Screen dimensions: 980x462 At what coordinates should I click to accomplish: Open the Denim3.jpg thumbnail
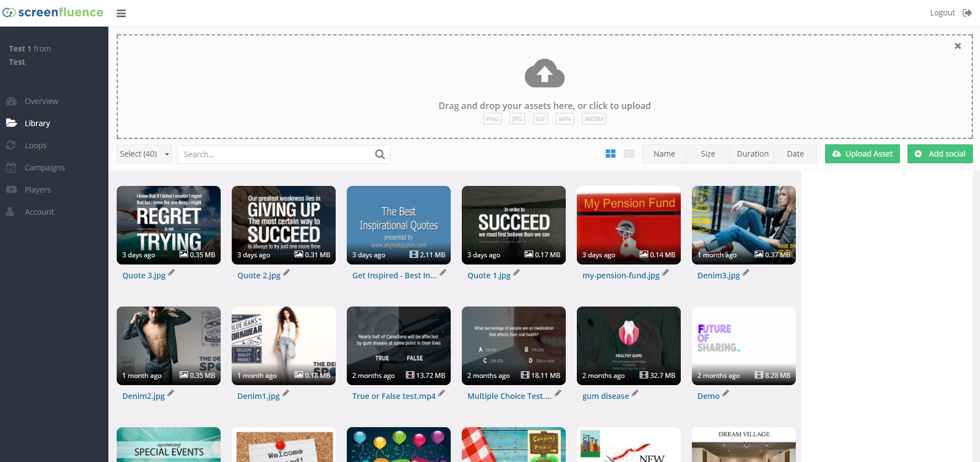click(x=744, y=225)
